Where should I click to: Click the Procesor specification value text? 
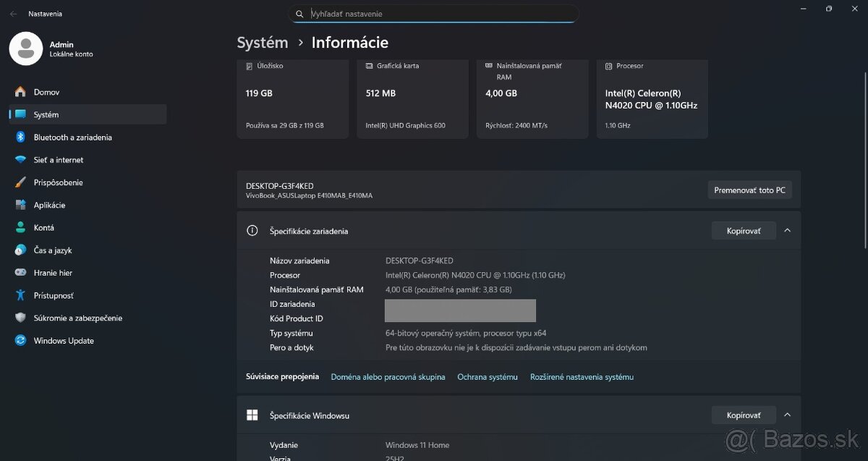coord(475,275)
